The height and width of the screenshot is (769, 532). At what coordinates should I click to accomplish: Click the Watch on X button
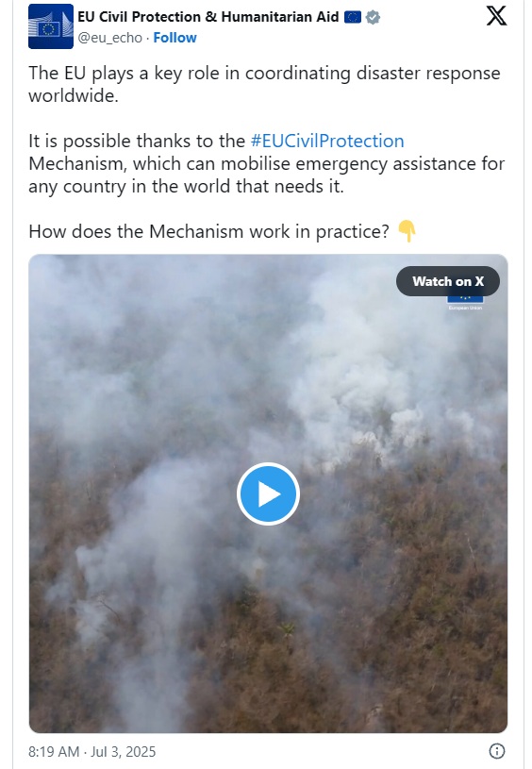[448, 281]
